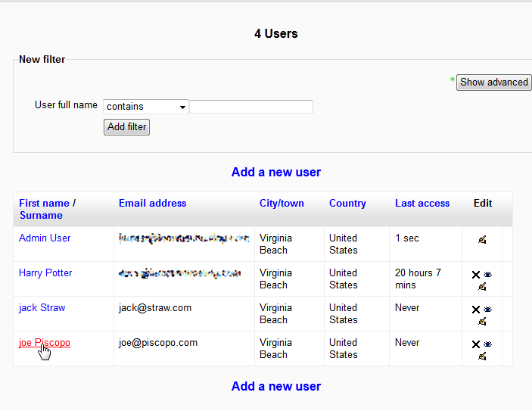Select jack@straw.com email cell
Viewport: 532px width, 411px height.
184,314
